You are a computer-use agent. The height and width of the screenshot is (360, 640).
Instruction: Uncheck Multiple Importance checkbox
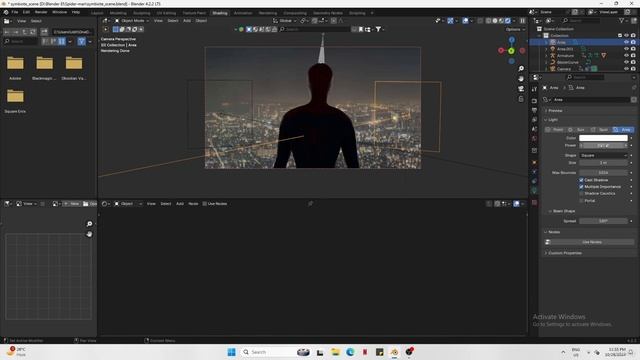click(581, 187)
